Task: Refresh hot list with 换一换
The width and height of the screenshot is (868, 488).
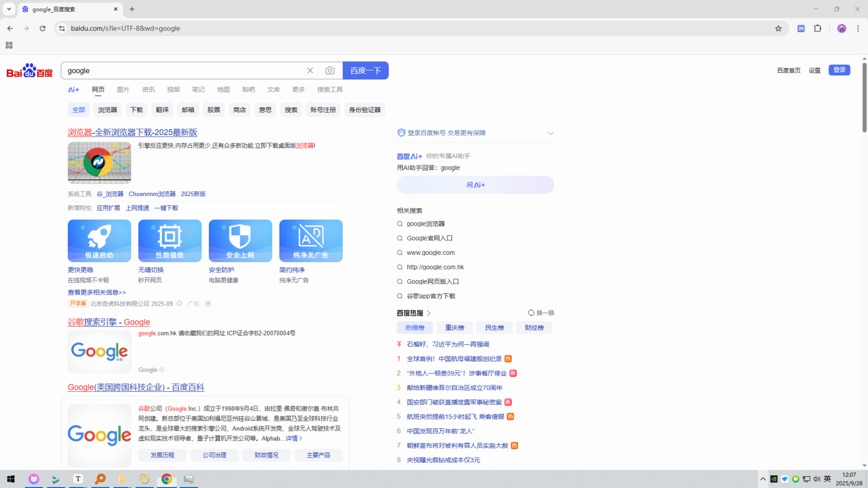Action: [541, 313]
